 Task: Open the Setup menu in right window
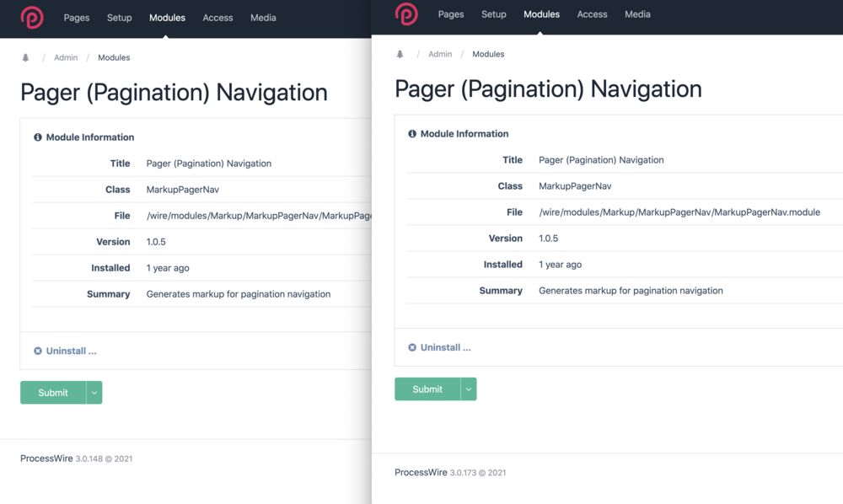tap(494, 14)
